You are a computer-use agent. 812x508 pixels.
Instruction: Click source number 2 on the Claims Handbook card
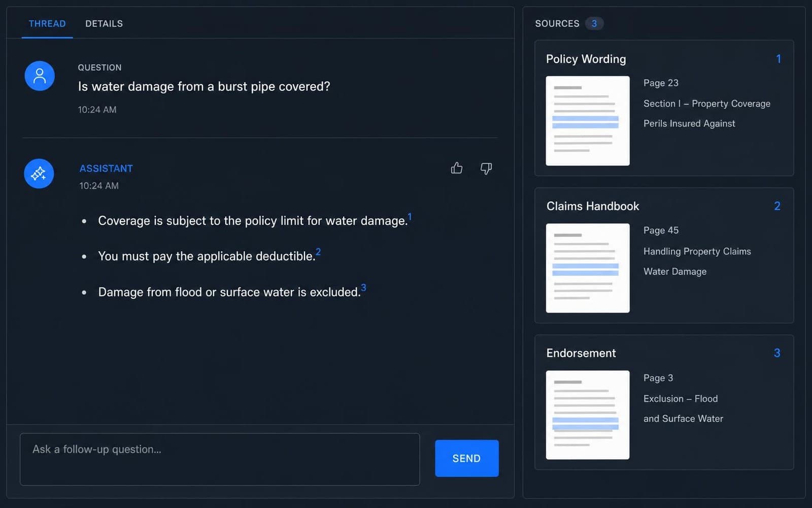pos(777,206)
